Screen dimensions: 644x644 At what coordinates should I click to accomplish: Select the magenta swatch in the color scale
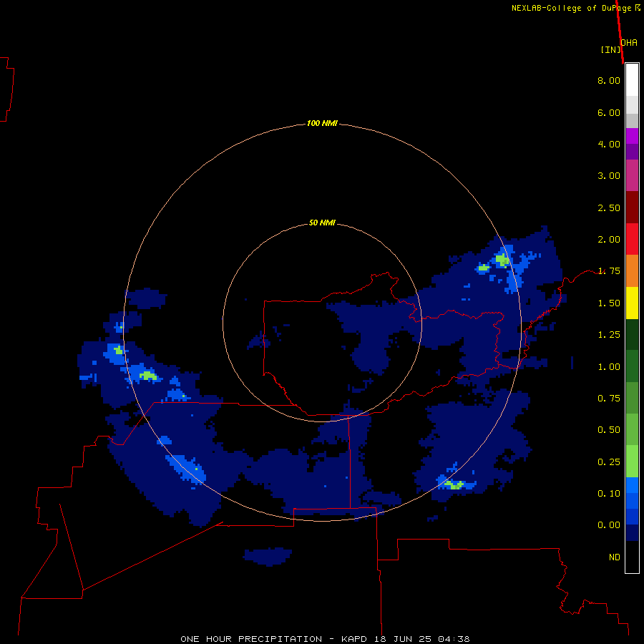pos(632,136)
